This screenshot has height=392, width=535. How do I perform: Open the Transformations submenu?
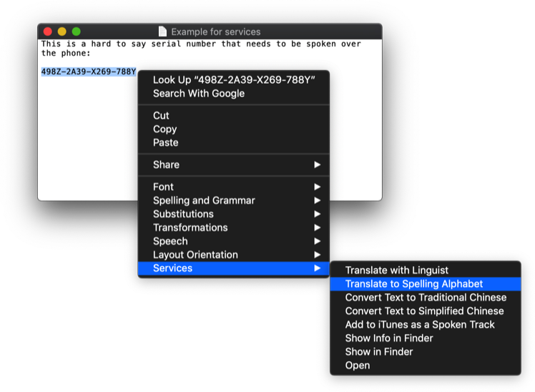coord(234,227)
